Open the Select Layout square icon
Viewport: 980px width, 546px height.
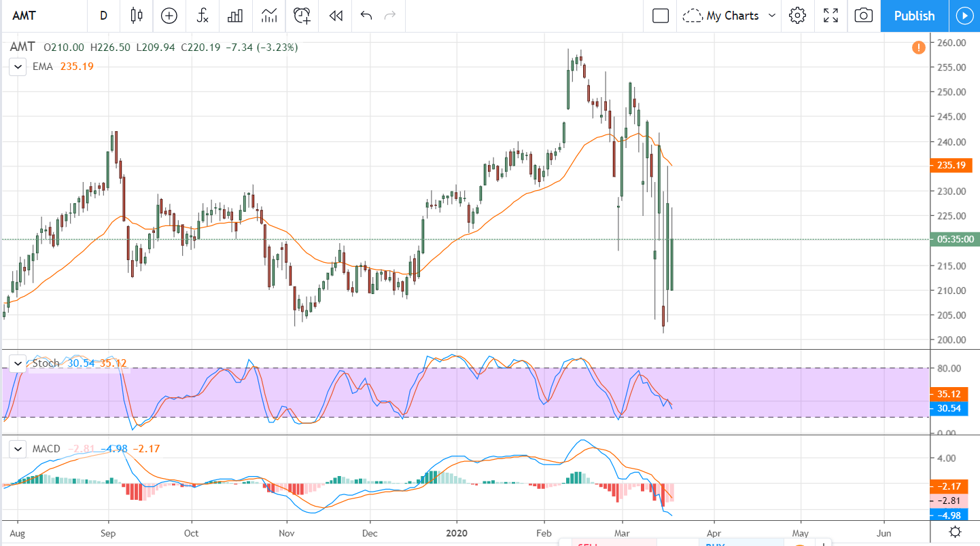pyautogui.click(x=661, y=16)
